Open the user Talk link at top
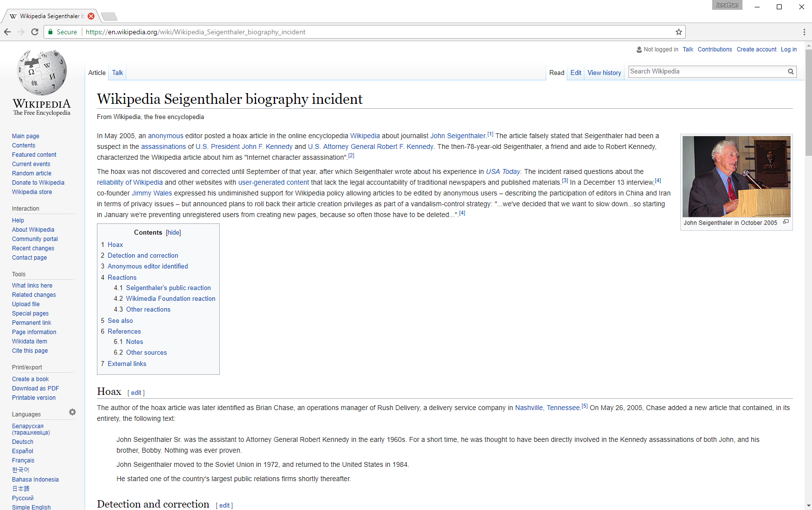The image size is (812, 510). pyautogui.click(x=688, y=49)
